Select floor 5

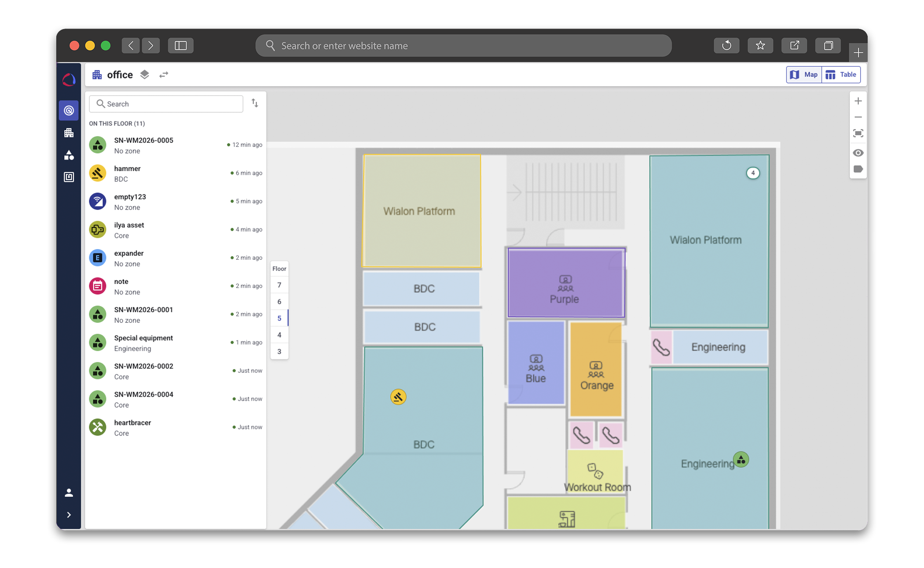point(279,318)
